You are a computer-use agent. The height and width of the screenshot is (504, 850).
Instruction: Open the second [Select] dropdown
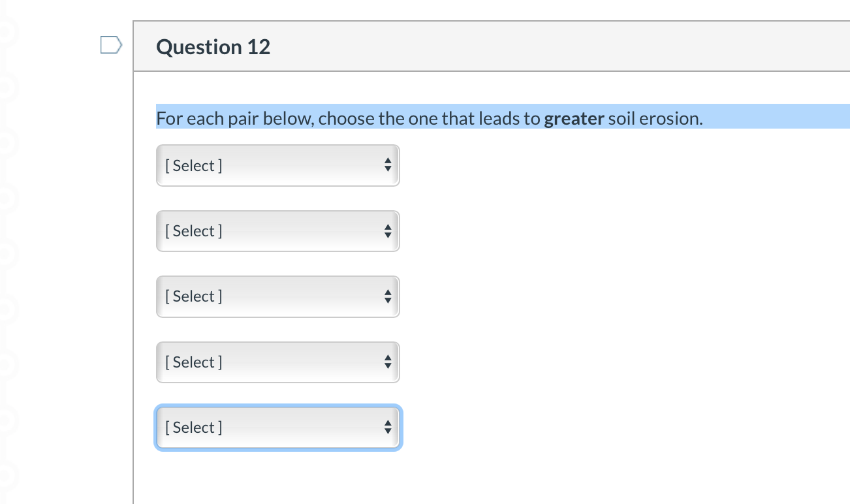[x=277, y=231]
